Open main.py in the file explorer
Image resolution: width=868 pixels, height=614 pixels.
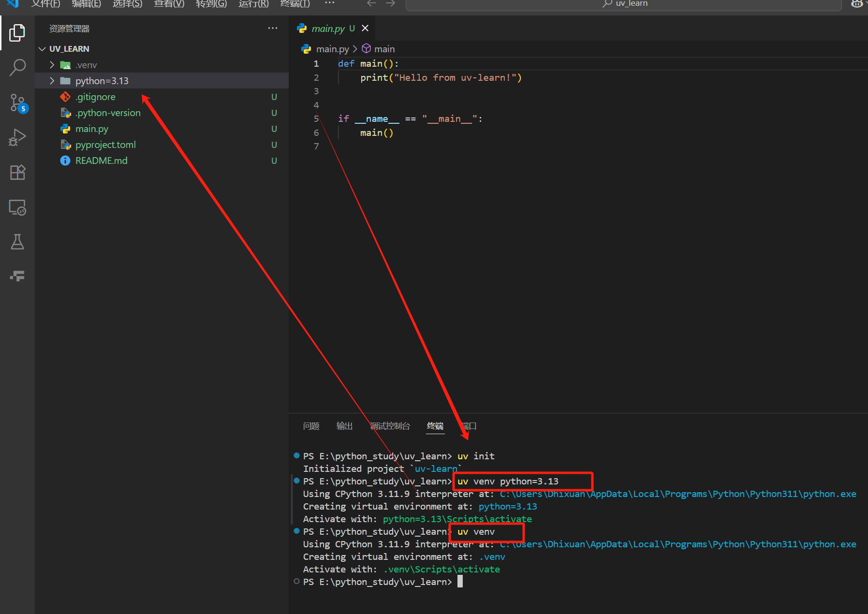click(x=92, y=129)
